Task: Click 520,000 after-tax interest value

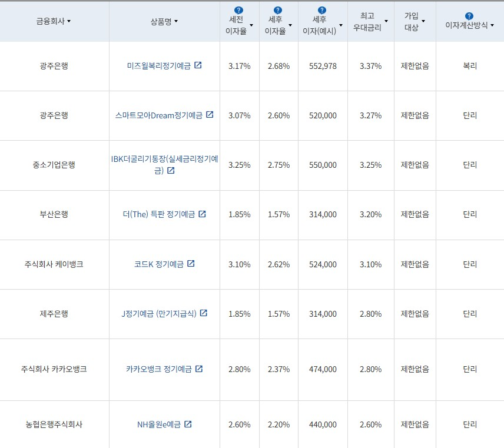Action: pyautogui.click(x=323, y=116)
